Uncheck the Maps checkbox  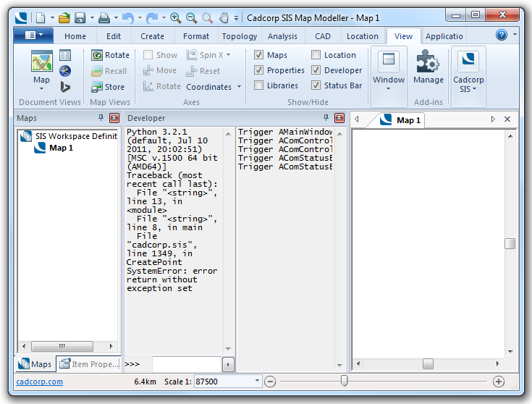[258, 54]
